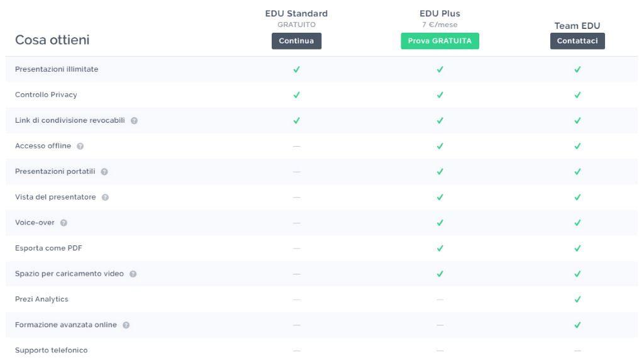Click EDU Standard checkmark for Presentazioni illimitate

[x=297, y=69]
